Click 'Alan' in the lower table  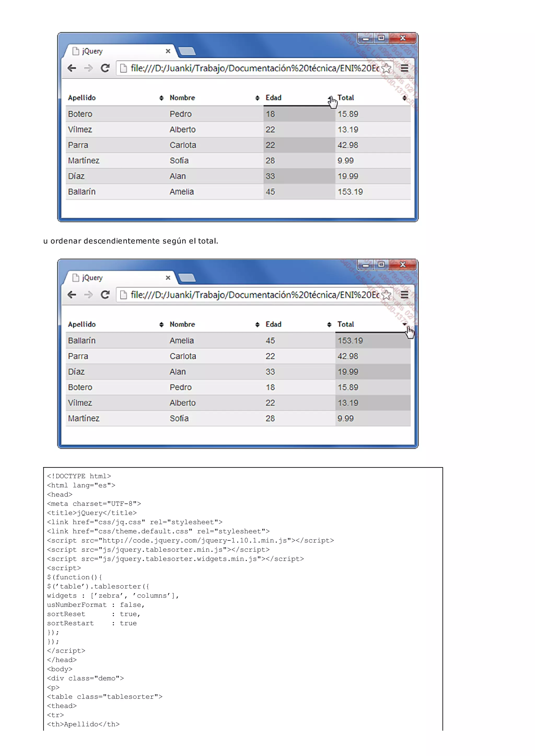tap(178, 372)
